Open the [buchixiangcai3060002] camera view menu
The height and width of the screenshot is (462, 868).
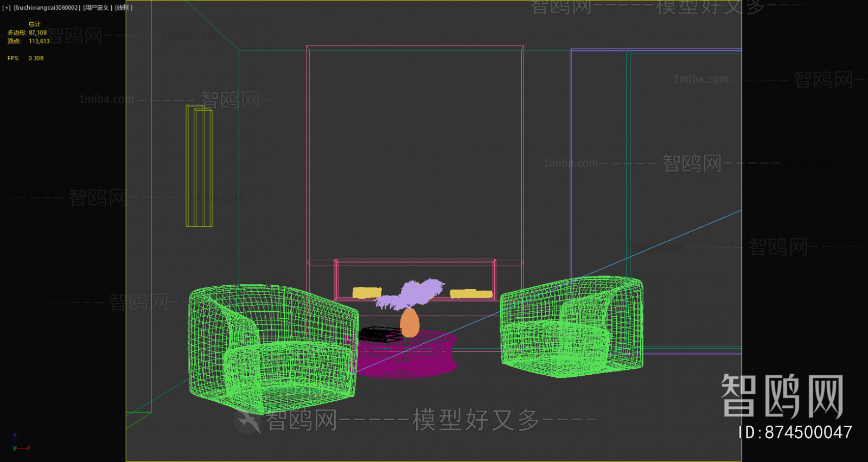pos(47,8)
